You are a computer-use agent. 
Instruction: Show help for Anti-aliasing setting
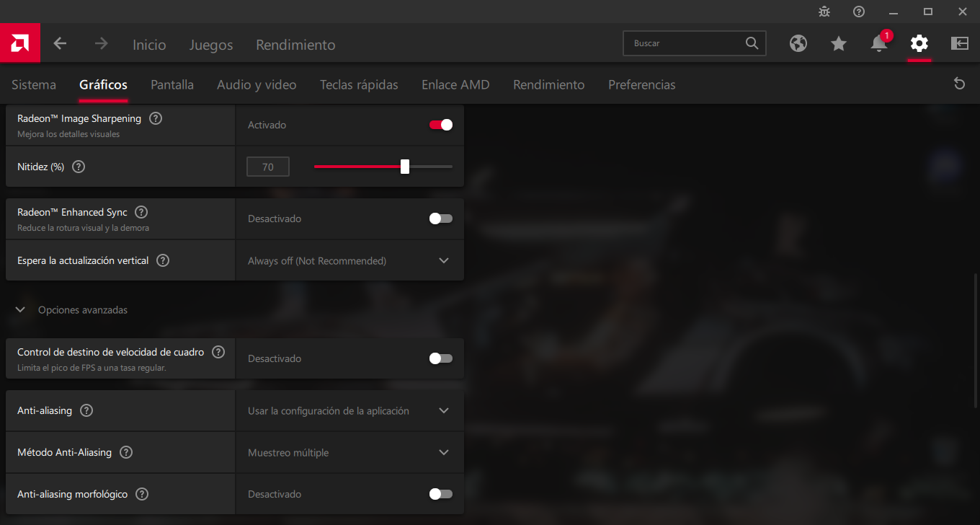pos(86,410)
